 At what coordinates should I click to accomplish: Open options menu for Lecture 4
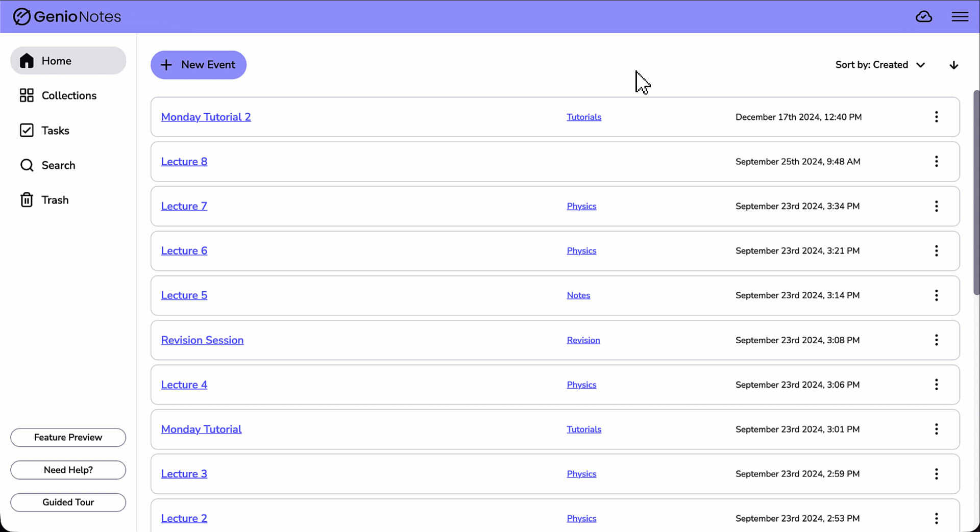click(937, 385)
